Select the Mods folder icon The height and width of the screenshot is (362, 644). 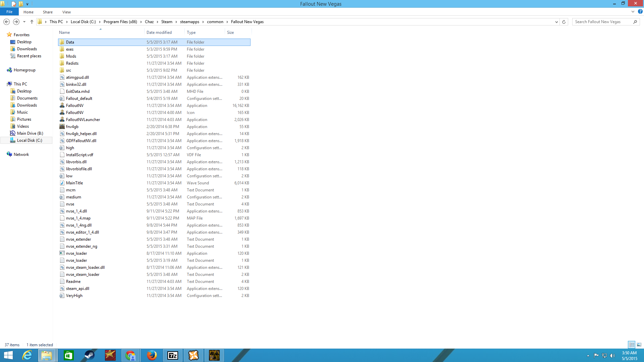coord(62,56)
